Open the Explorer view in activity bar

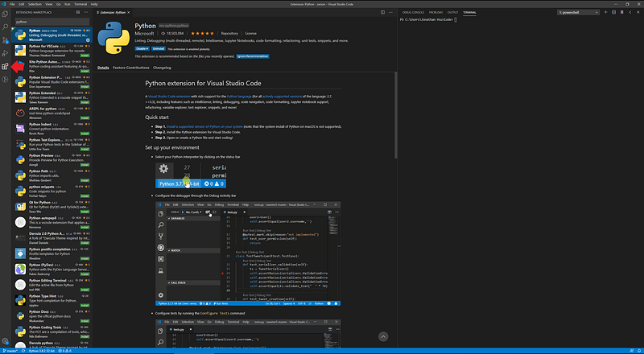[x=5, y=14]
